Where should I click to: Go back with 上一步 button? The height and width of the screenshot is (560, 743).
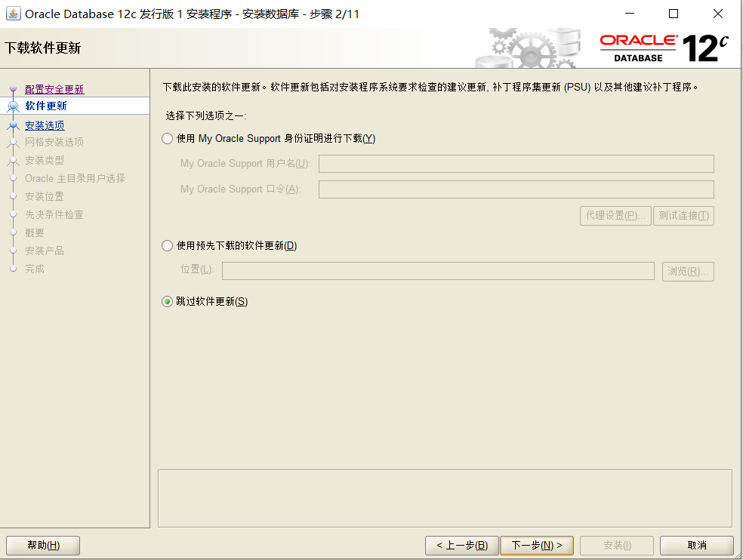click(462, 546)
